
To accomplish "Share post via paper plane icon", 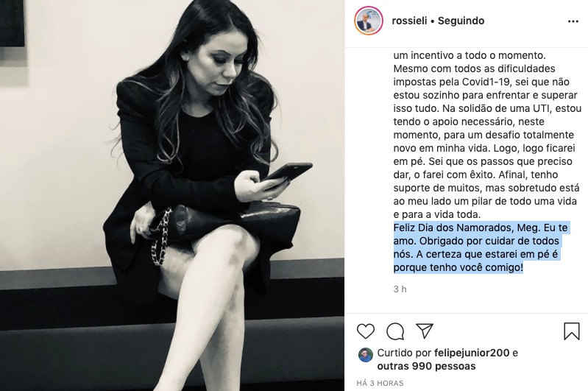I will click(425, 331).
